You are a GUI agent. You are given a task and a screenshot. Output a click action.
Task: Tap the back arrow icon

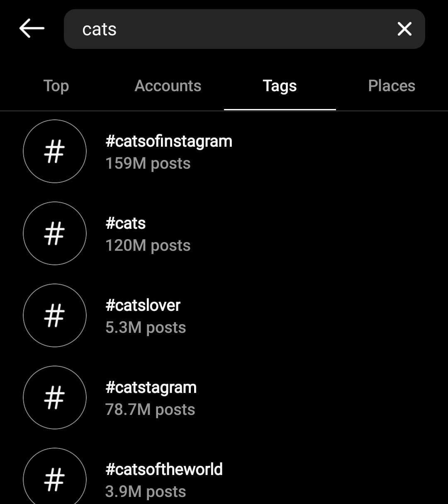click(32, 29)
